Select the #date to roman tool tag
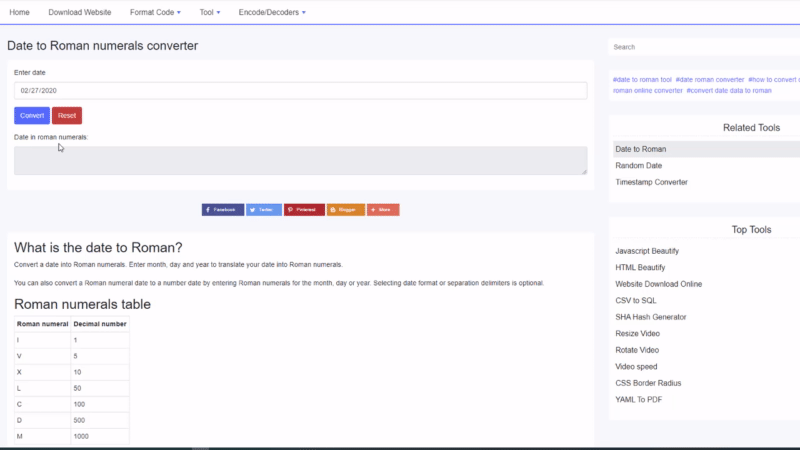 click(x=642, y=79)
